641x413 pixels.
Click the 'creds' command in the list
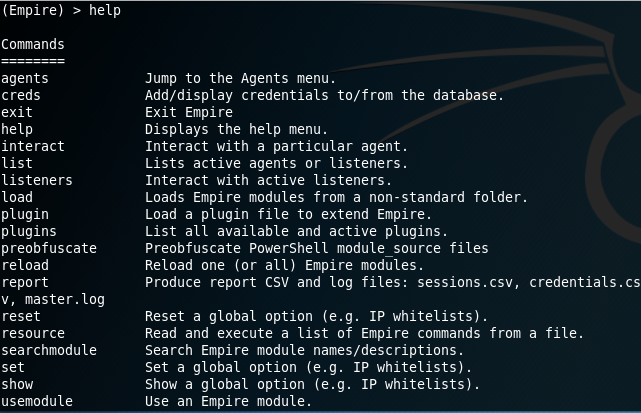21,95
